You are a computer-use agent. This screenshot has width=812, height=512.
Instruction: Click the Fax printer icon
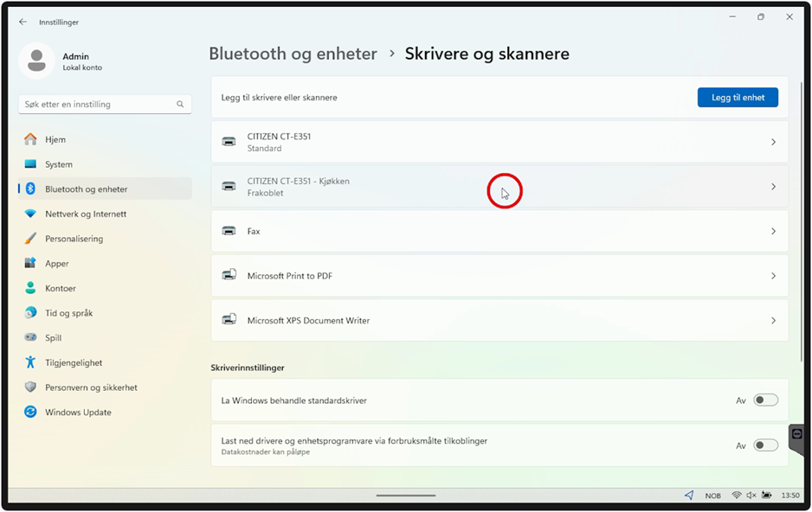229,231
